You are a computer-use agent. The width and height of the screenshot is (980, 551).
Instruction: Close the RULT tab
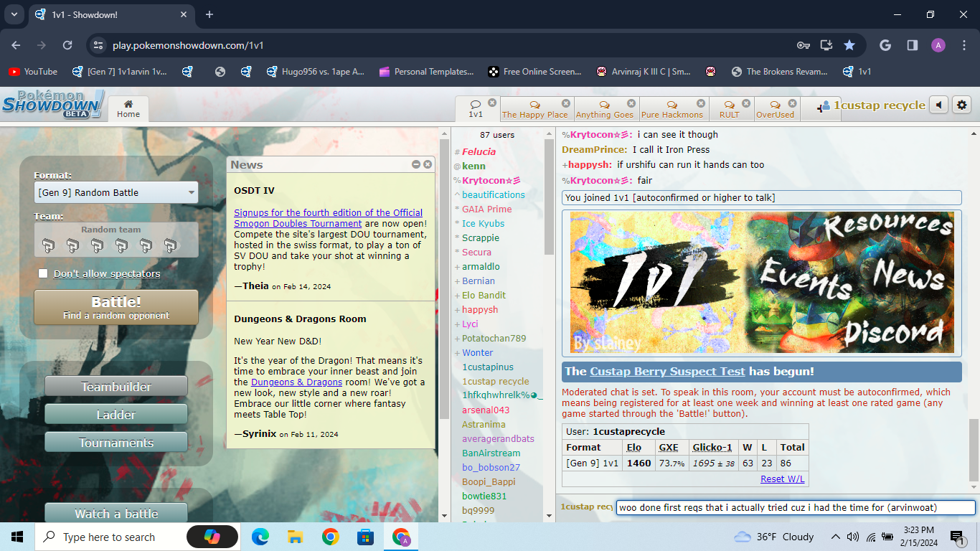click(x=746, y=103)
